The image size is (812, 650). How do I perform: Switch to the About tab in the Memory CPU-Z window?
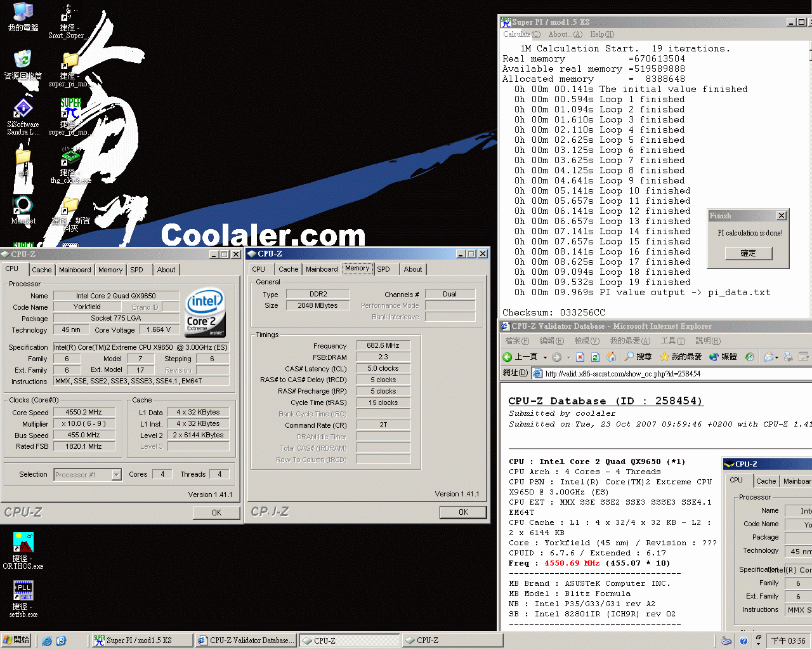pos(413,269)
